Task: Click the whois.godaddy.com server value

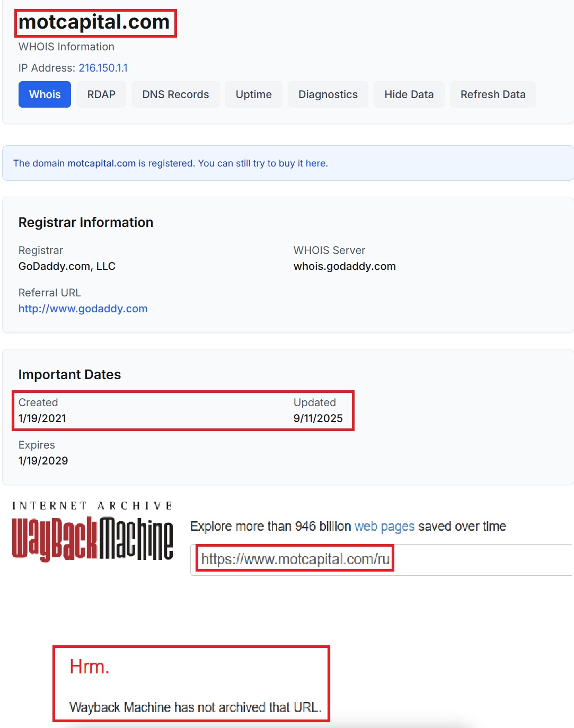Action: coord(345,266)
